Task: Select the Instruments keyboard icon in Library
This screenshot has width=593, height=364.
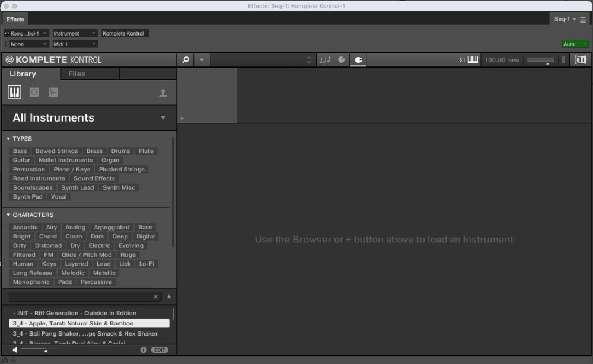Action: point(14,92)
